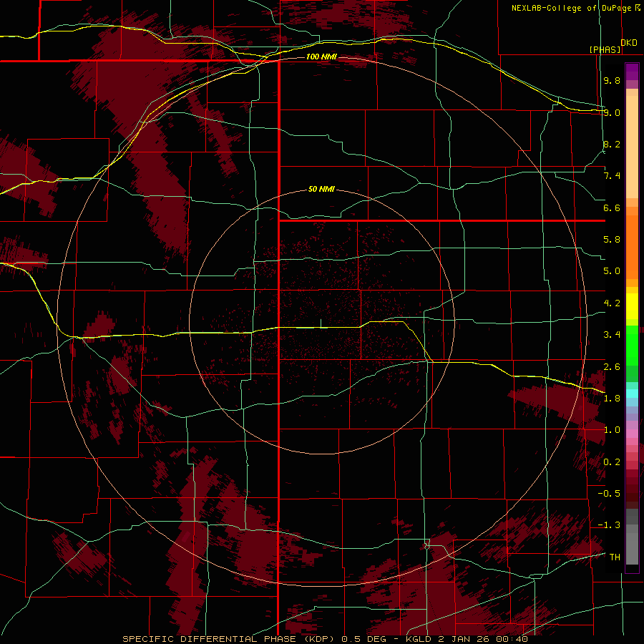Click the 6.6 value on the scale
Screen dimensions: 644x644
pos(612,208)
